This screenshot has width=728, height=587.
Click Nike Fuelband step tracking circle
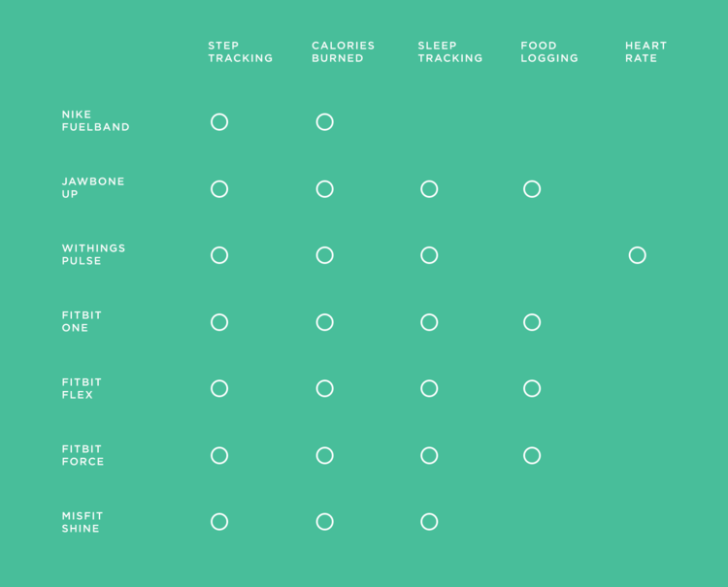tap(219, 122)
